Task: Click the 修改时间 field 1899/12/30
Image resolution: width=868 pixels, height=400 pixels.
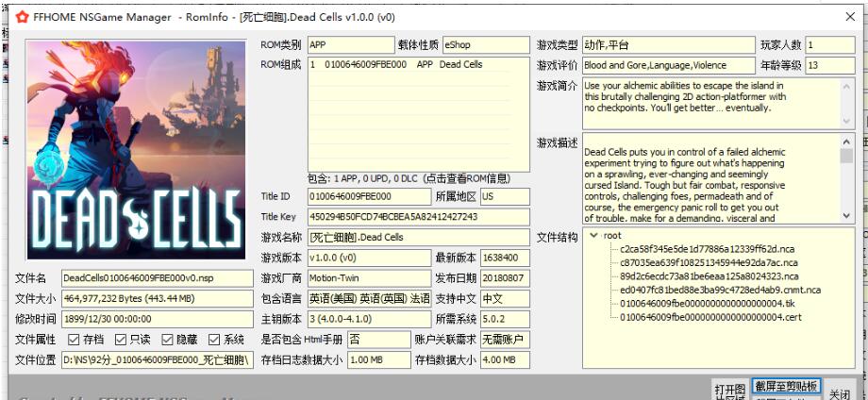Action: pyautogui.click(x=158, y=319)
